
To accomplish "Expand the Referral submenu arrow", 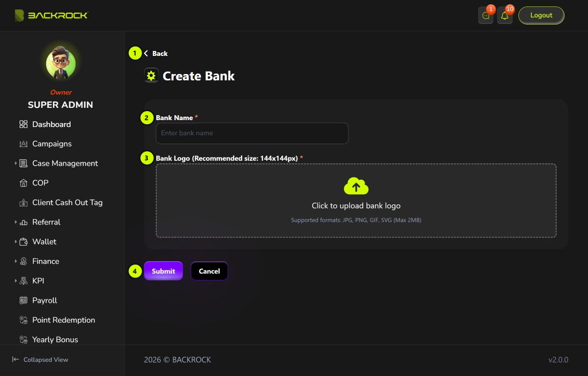I will [16, 222].
